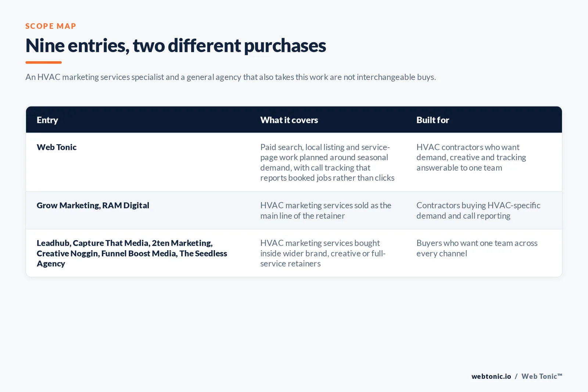
Task: Select the 'What it covers' column header
Action: [x=289, y=120]
